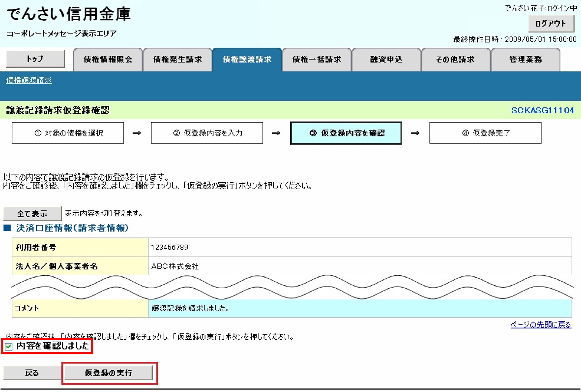This screenshot has width=581, height=392.
Task: Switch to the 債権譲渡請求 tab
Action: click(247, 60)
